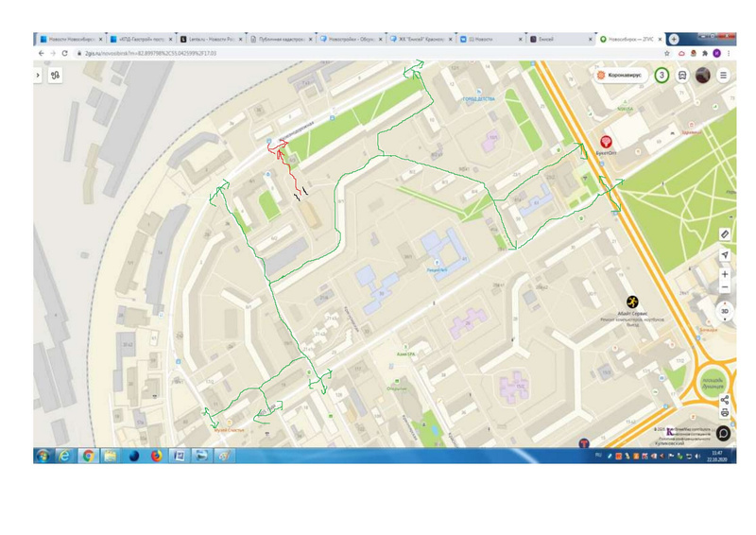Switch to Публичная кадастровая browser tab
This screenshot has height=535, width=756.
click(x=281, y=39)
